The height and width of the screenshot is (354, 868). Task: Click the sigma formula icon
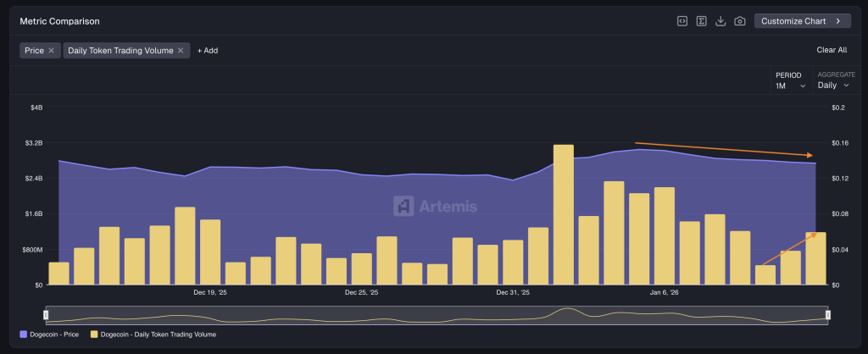702,21
